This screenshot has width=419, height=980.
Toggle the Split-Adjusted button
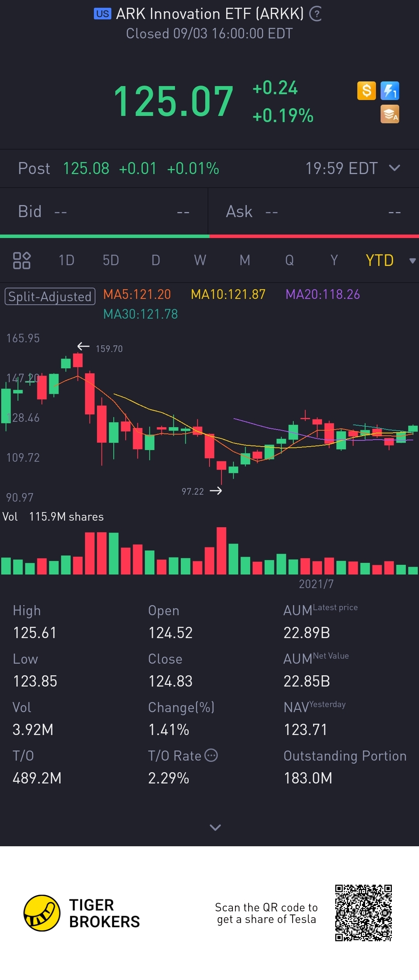click(50, 297)
